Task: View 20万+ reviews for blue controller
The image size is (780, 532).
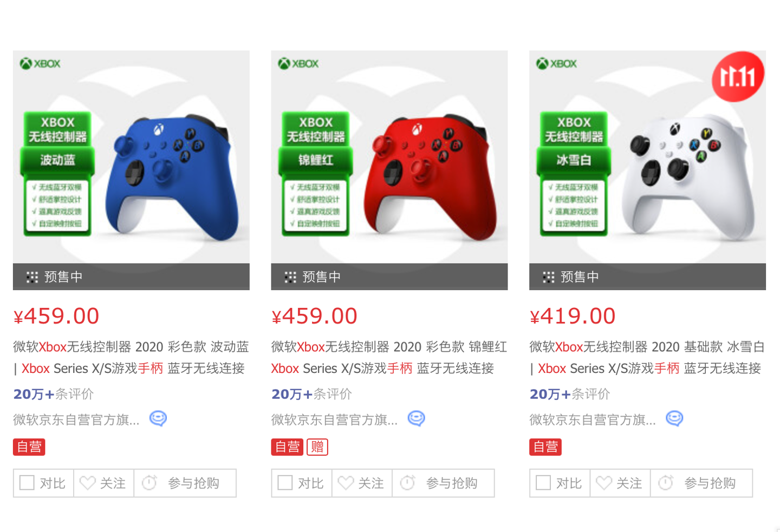Action: (x=54, y=394)
